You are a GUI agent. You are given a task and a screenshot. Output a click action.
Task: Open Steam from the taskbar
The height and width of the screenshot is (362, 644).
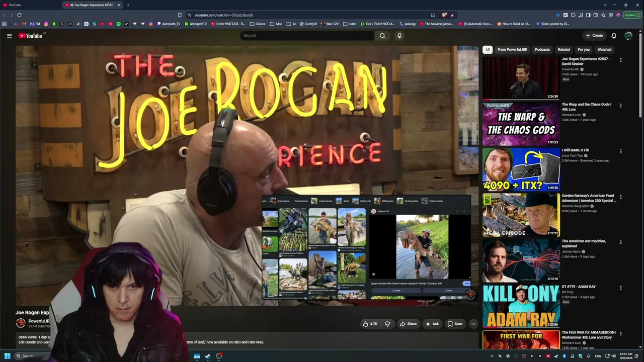coord(207,356)
